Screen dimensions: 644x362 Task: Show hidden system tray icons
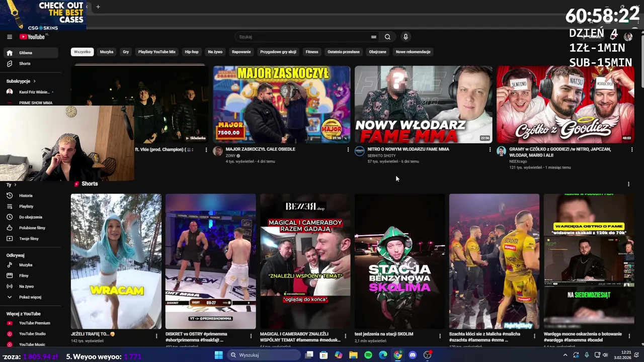tap(565, 355)
